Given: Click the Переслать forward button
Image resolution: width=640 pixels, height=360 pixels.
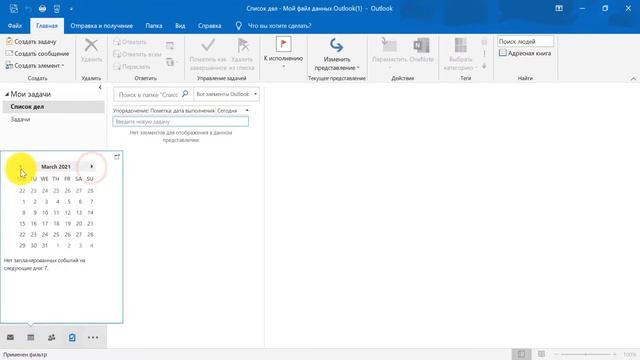Looking at the screenshot, I should [x=131, y=66].
